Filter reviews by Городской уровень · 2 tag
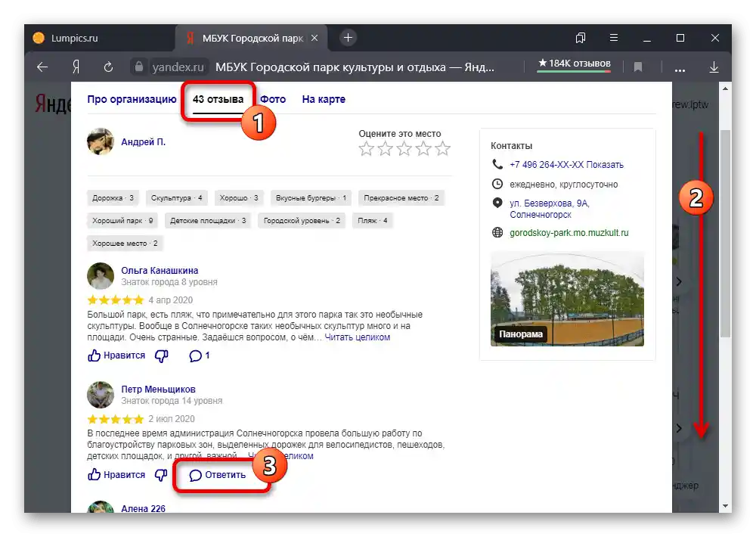The height and width of the screenshot is (537, 756). point(302,221)
